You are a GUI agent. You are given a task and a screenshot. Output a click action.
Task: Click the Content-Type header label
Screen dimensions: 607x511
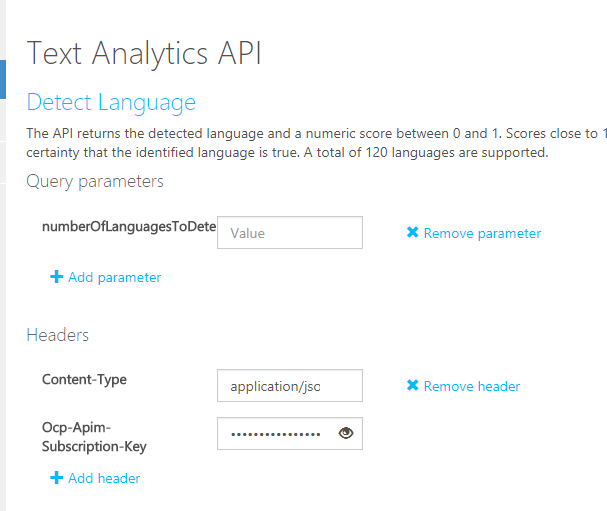click(x=84, y=379)
